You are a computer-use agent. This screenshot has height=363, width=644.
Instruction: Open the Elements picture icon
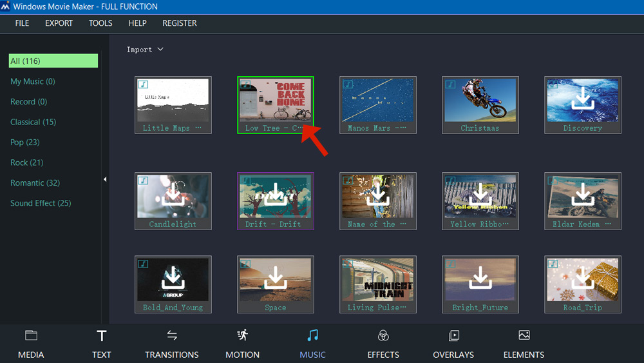pos(524,335)
